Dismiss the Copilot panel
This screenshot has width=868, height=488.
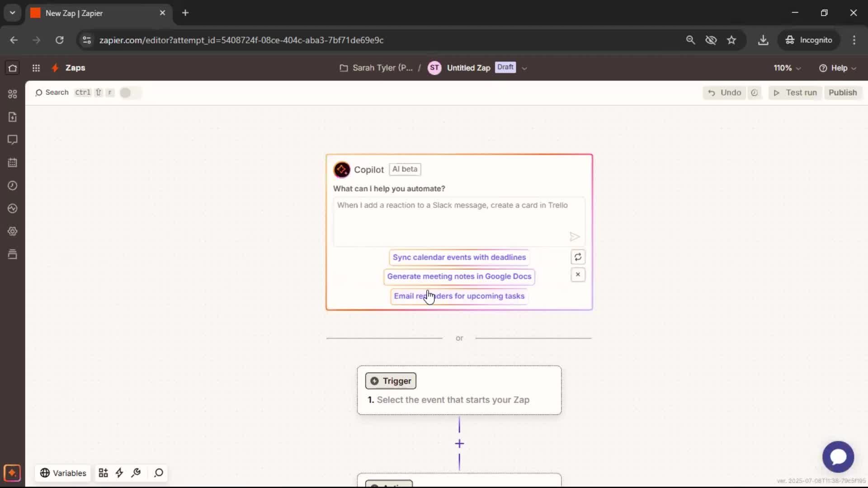tap(578, 274)
